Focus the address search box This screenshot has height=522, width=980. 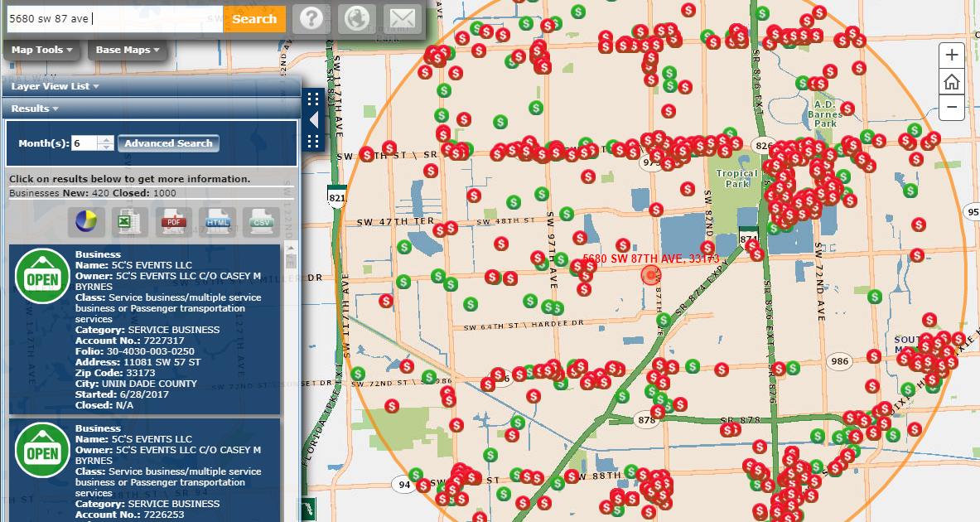(115, 19)
